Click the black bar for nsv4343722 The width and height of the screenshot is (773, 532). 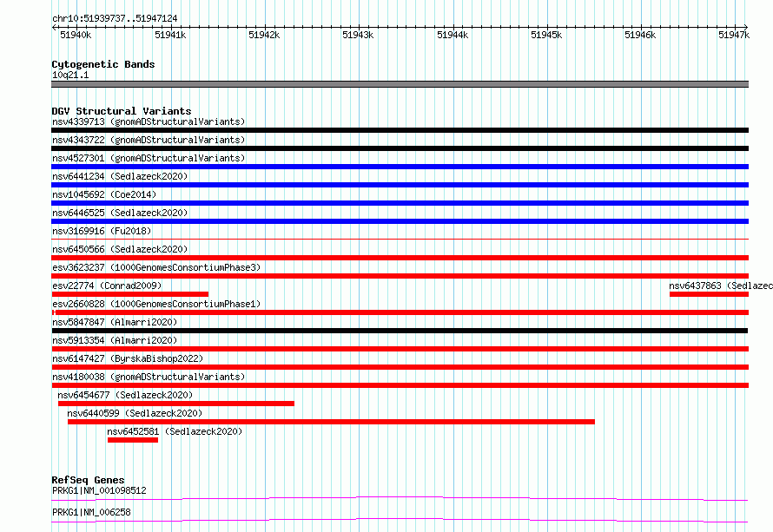coord(400,148)
